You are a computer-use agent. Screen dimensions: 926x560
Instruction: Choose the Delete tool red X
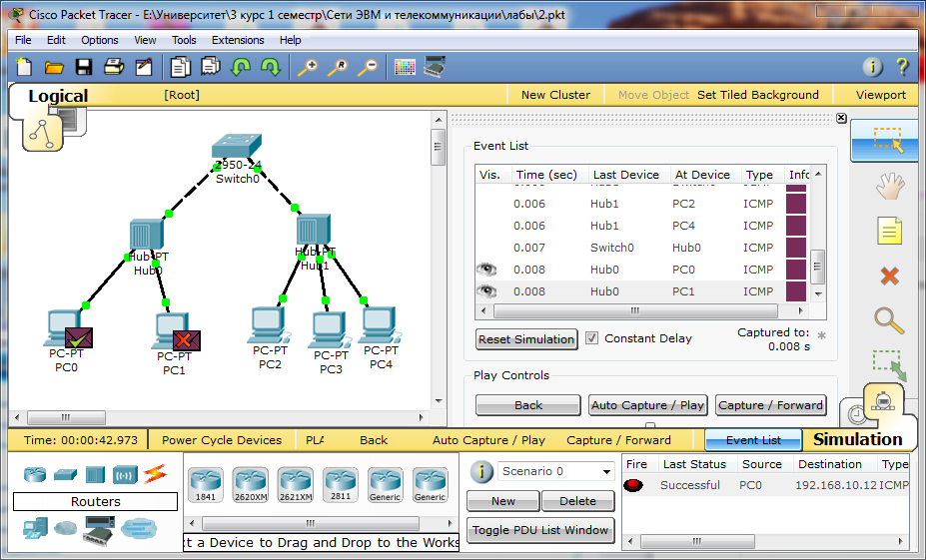(889, 276)
